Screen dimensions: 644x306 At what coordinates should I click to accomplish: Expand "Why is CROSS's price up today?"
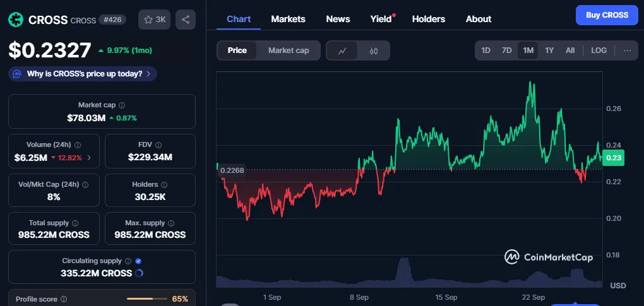pos(83,74)
